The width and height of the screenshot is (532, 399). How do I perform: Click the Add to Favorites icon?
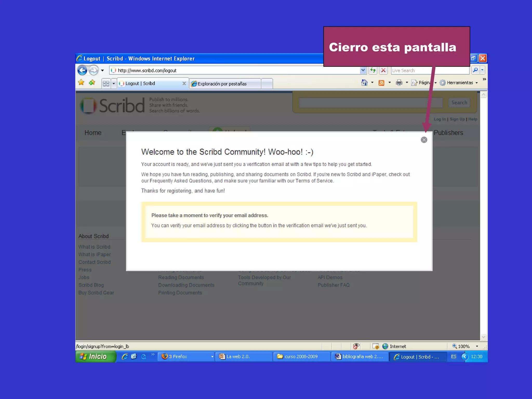(92, 83)
